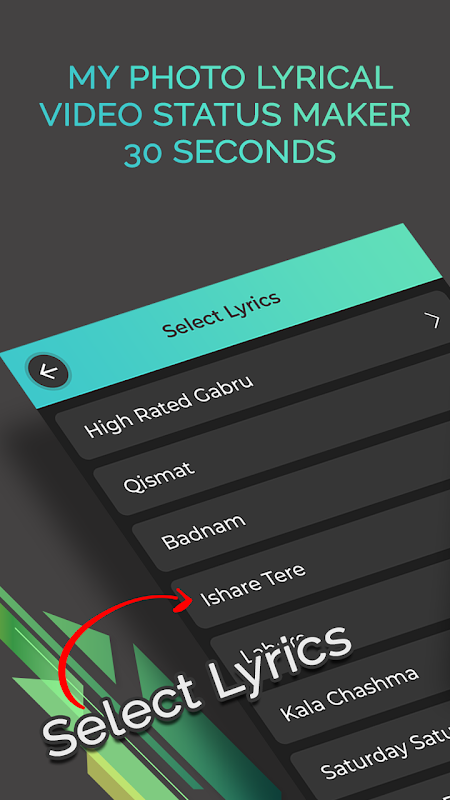Click the large white Select Lyrics caption
The width and height of the screenshot is (450, 800).
click(x=196, y=689)
